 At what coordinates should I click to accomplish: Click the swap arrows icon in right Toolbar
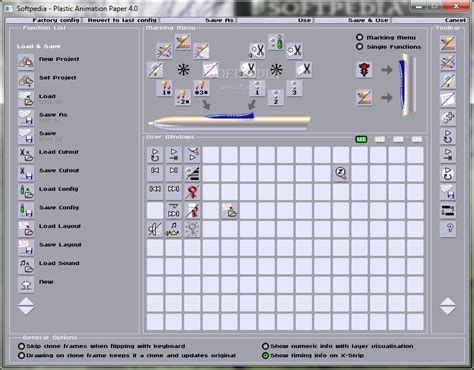coord(448,210)
